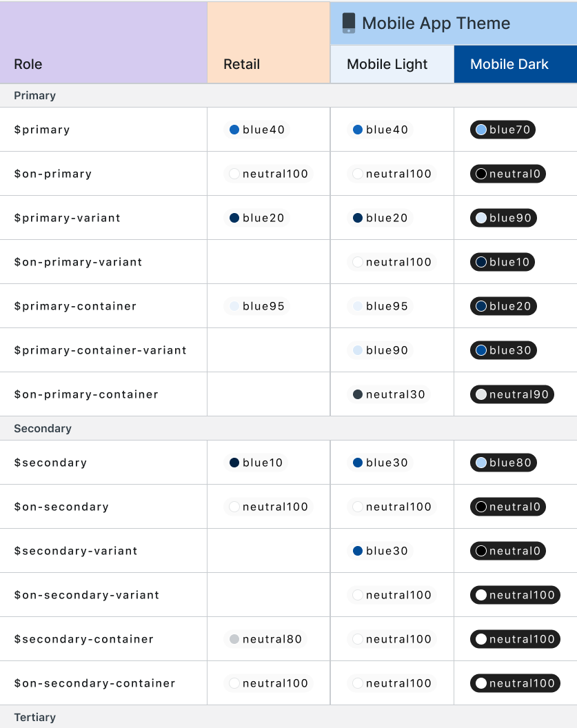The width and height of the screenshot is (577, 728).
Task: Select the Mobile Dark column header
Action: coord(509,64)
